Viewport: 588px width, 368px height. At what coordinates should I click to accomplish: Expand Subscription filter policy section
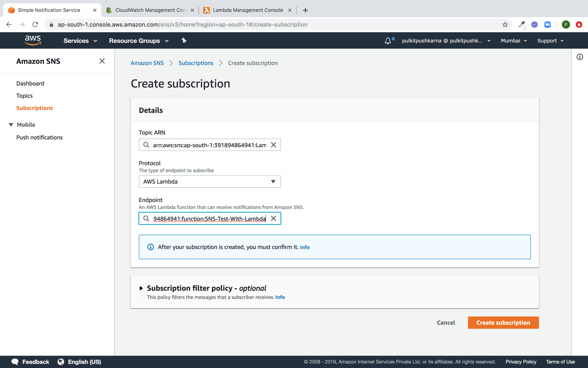[141, 288]
